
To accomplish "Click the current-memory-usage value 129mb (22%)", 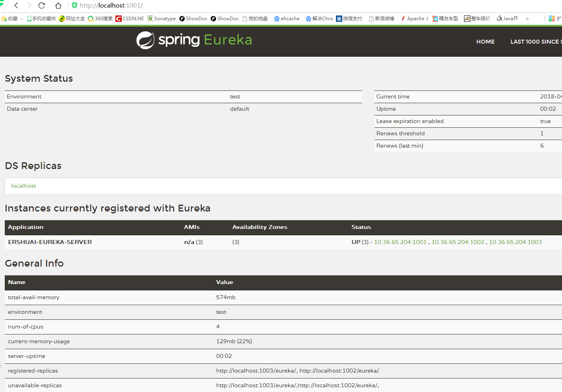I will tap(234, 341).
